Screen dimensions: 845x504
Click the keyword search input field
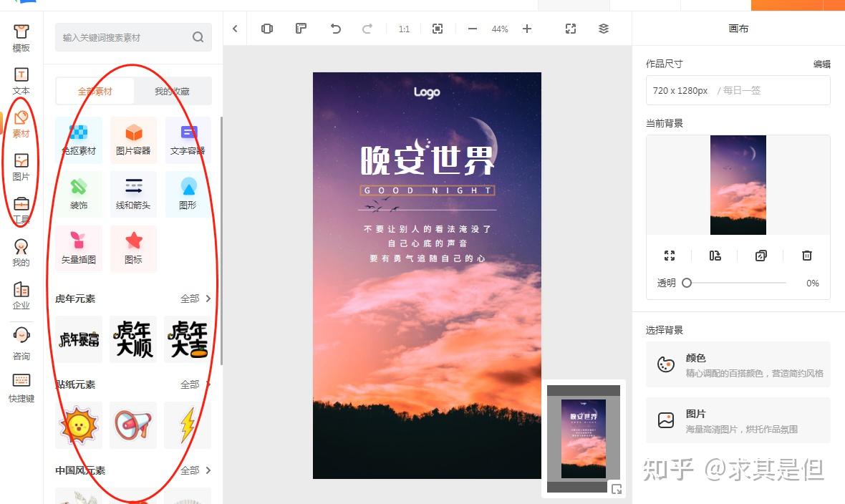click(x=133, y=37)
